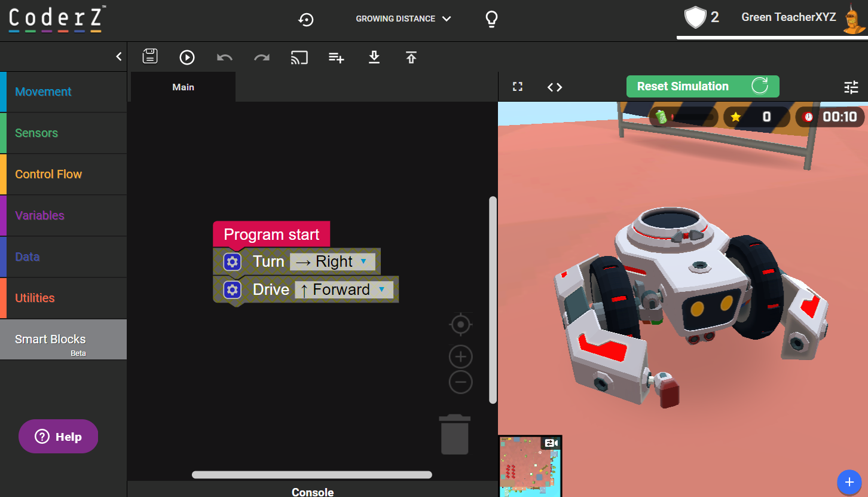Viewport: 868px width, 497px height.
Task: Run the program with play button
Action: point(187,57)
